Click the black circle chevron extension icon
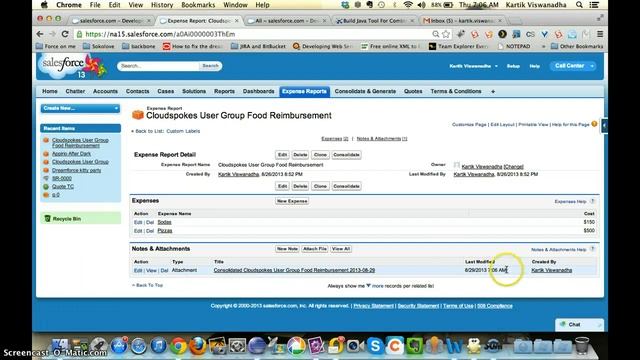 point(502,34)
